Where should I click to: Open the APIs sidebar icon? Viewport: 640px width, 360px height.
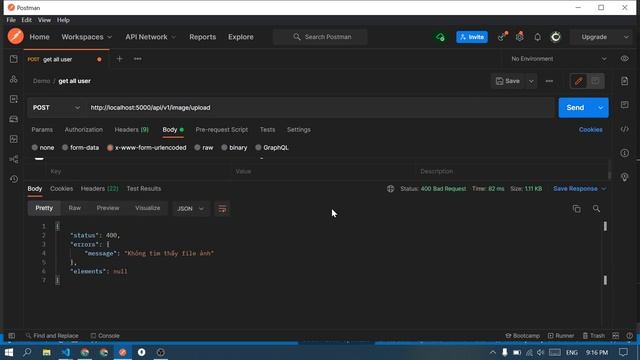click(x=13, y=79)
